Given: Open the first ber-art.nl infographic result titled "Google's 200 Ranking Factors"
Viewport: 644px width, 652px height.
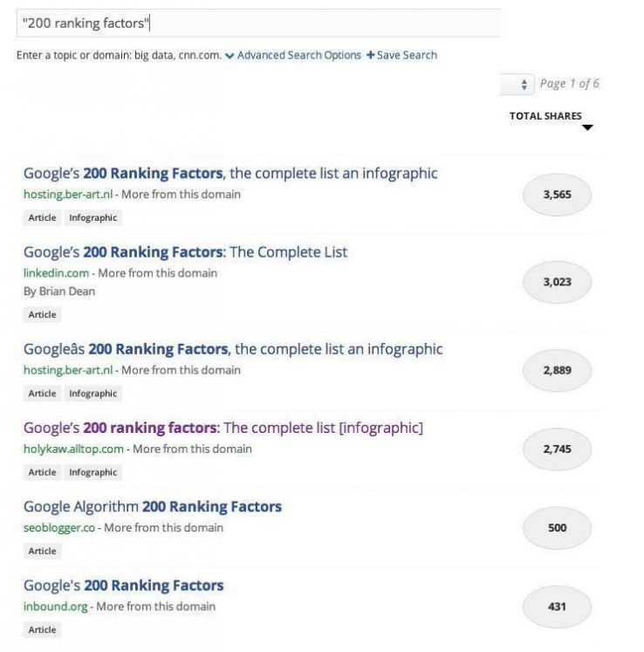Looking at the screenshot, I should coord(230,173).
